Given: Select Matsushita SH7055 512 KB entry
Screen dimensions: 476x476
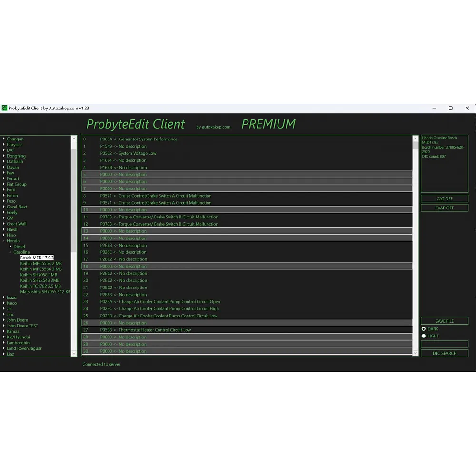Looking at the screenshot, I should [x=45, y=292].
